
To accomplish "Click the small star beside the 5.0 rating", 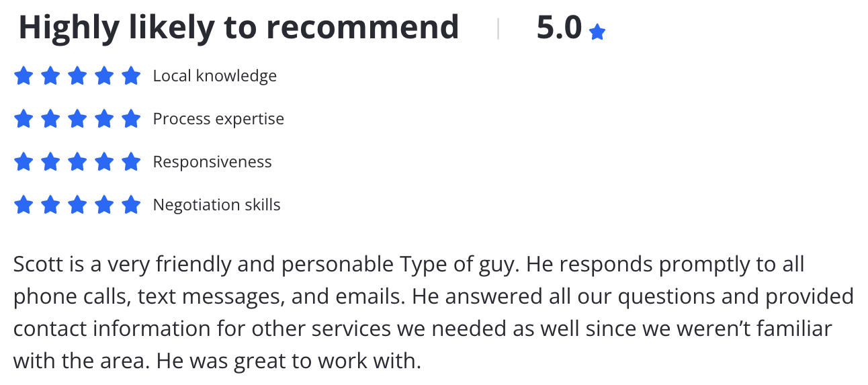I will click(597, 32).
